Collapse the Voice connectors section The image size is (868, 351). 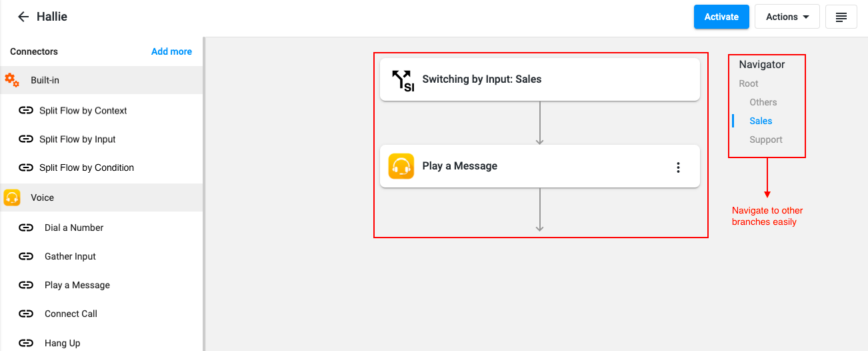click(x=101, y=198)
